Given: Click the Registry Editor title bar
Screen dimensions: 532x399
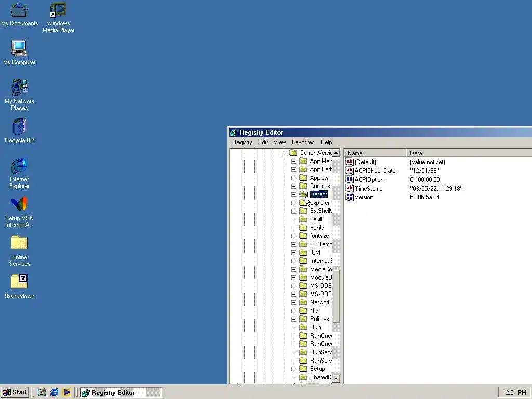Looking at the screenshot, I should [380, 132].
